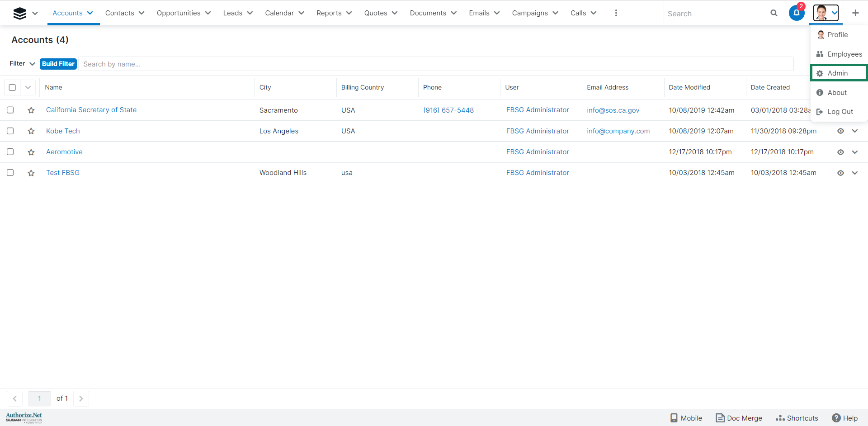Open the info@sos.ca.gov email link
The image size is (868, 426).
613,110
